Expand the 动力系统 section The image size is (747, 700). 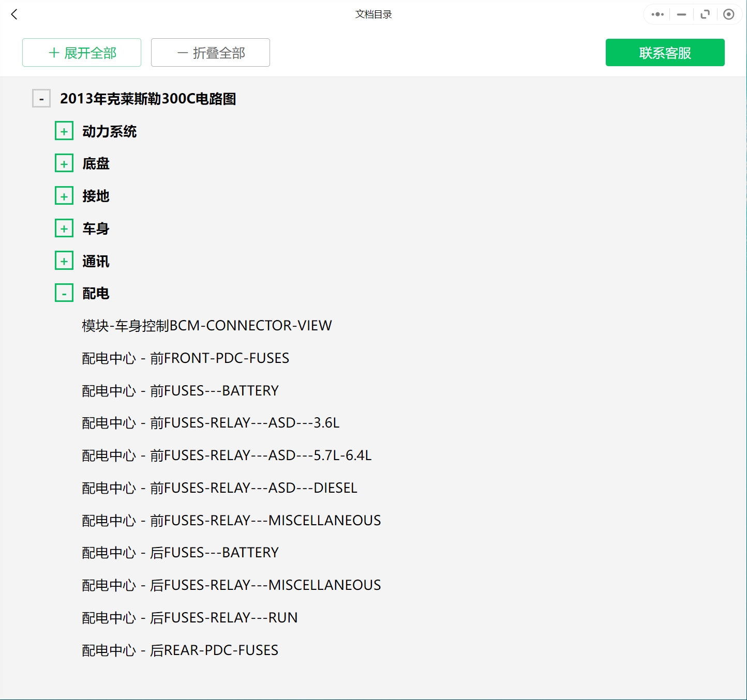tap(64, 130)
